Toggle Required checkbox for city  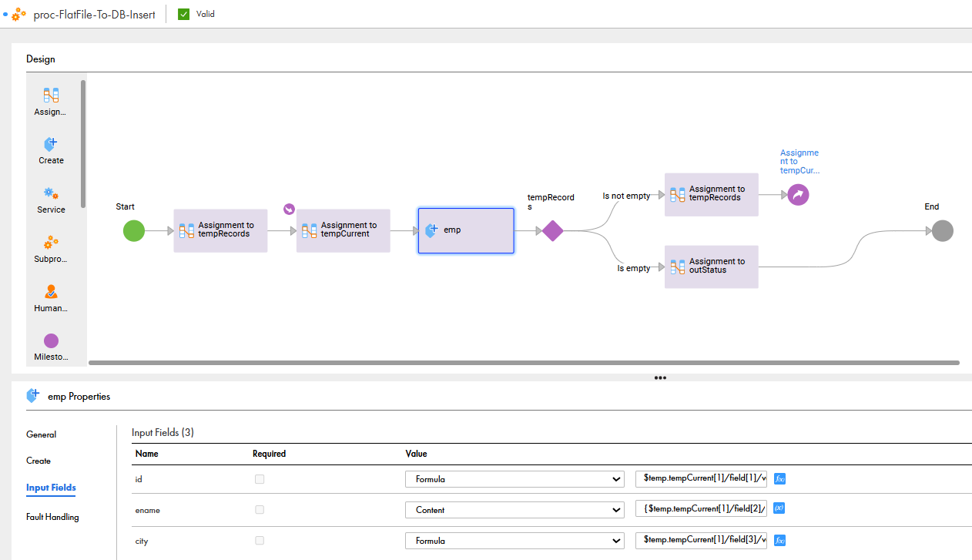pyautogui.click(x=260, y=541)
